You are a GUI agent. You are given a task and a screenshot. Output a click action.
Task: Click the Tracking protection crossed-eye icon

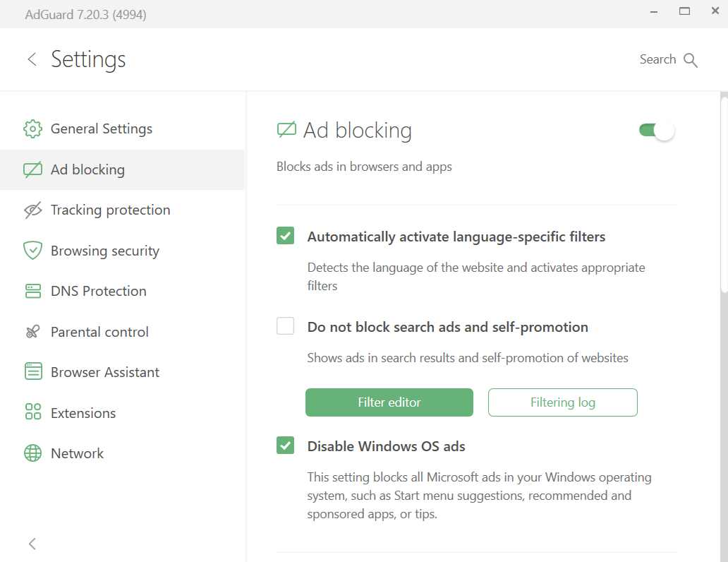pyautogui.click(x=32, y=210)
